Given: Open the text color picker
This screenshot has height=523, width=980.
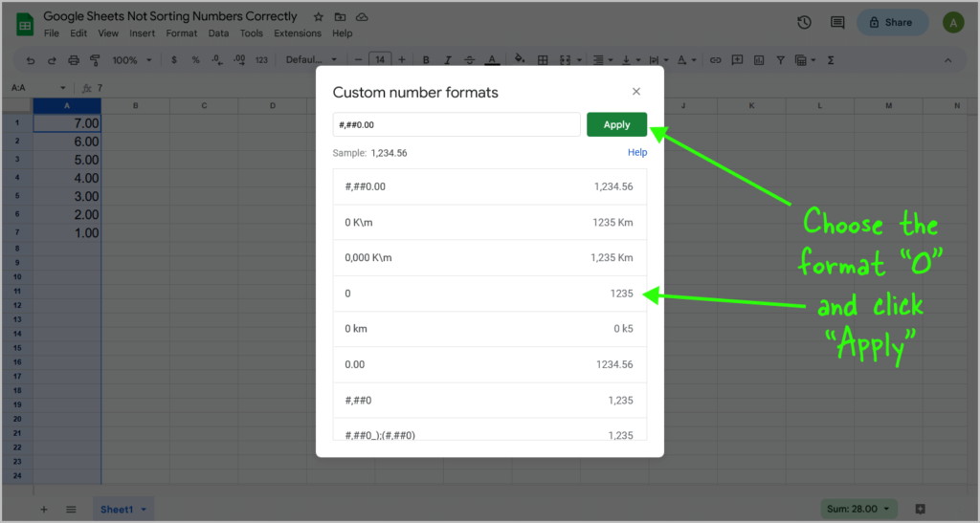Looking at the screenshot, I should click(x=492, y=60).
